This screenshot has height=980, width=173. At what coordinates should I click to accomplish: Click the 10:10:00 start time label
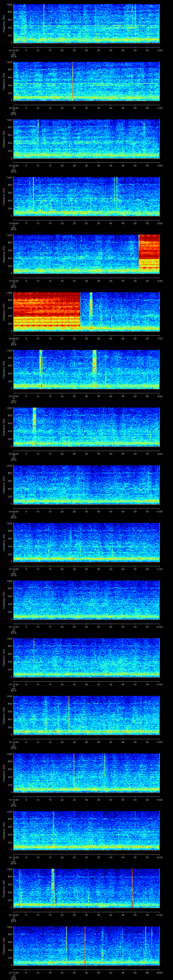(13, 569)
